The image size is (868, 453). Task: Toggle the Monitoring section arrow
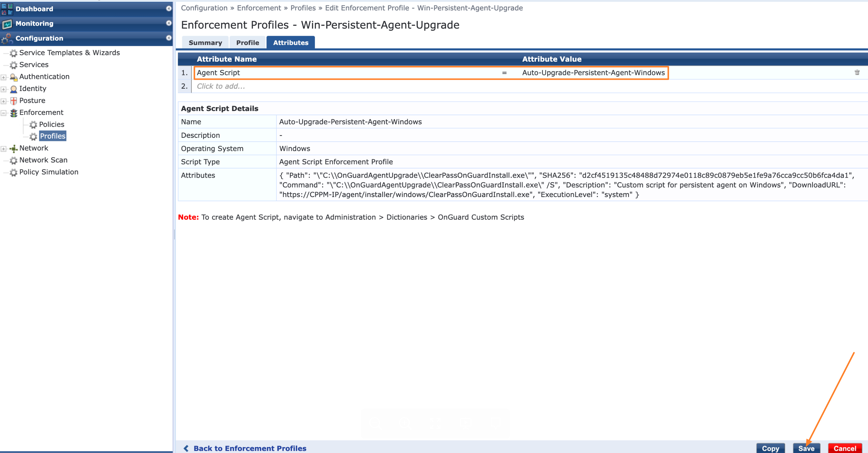(168, 23)
